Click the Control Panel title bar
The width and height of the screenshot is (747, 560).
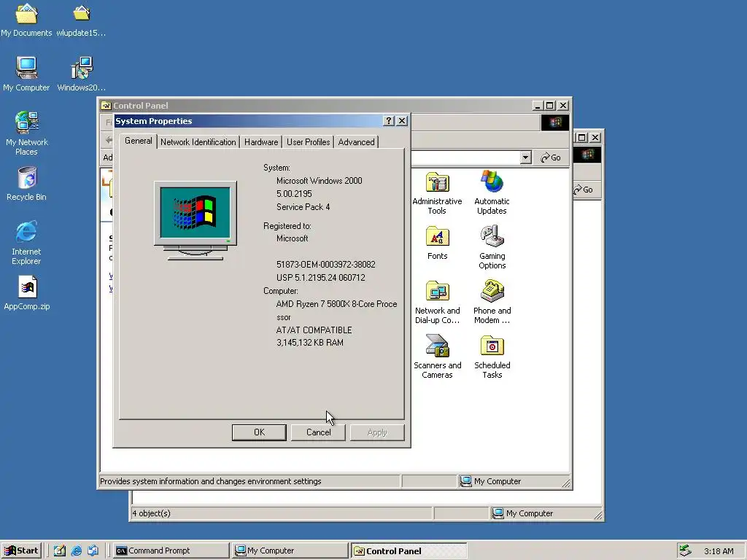[314, 106]
